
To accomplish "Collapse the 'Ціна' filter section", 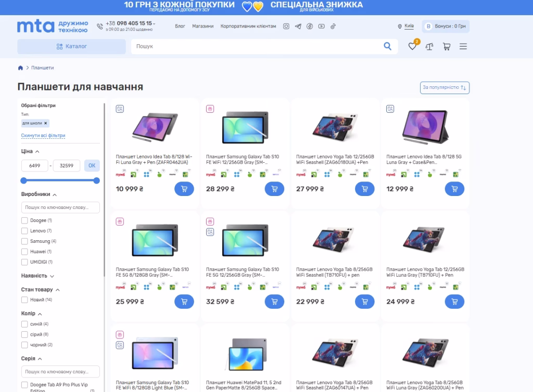I will 30,151.
